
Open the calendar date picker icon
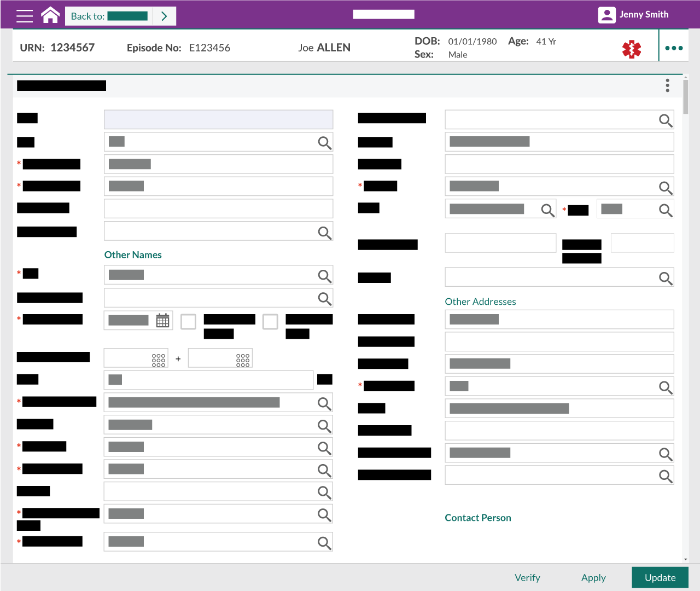[x=162, y=321]
